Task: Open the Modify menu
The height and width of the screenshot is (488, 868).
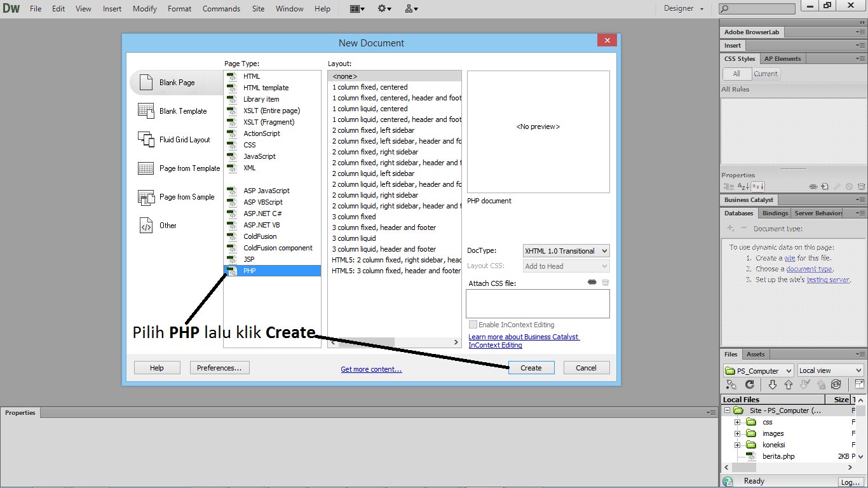Action: click(x=145, y=9)
